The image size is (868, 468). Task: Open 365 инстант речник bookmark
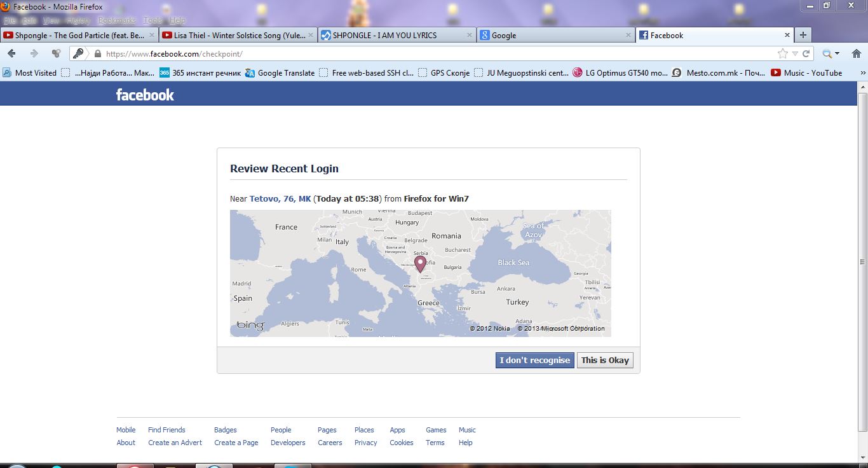pos(200,72)
